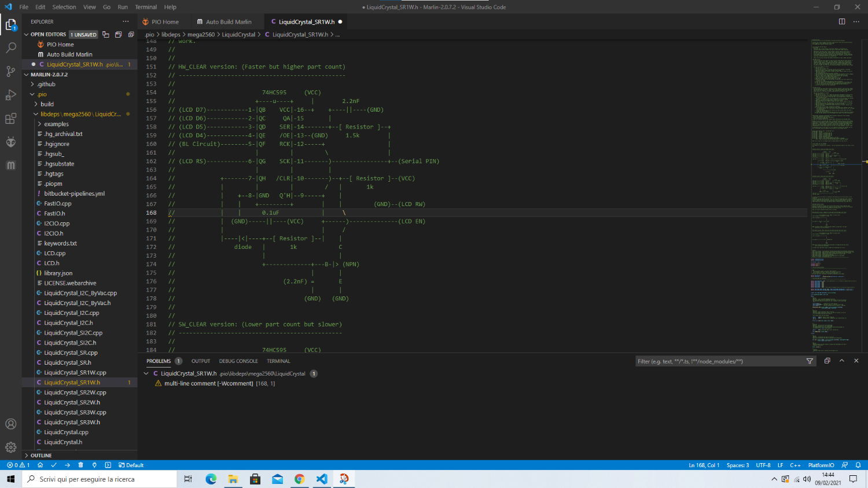868x488 pixels.
Task: Click the PlatformIO Build checkmark in status bar
Action: tap(54, 465)
